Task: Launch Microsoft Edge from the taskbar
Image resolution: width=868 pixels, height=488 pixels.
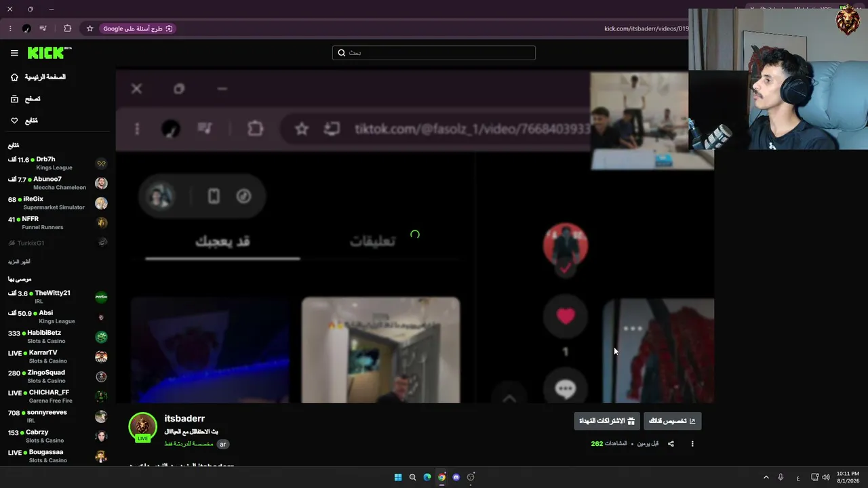Action: point(427,477)
